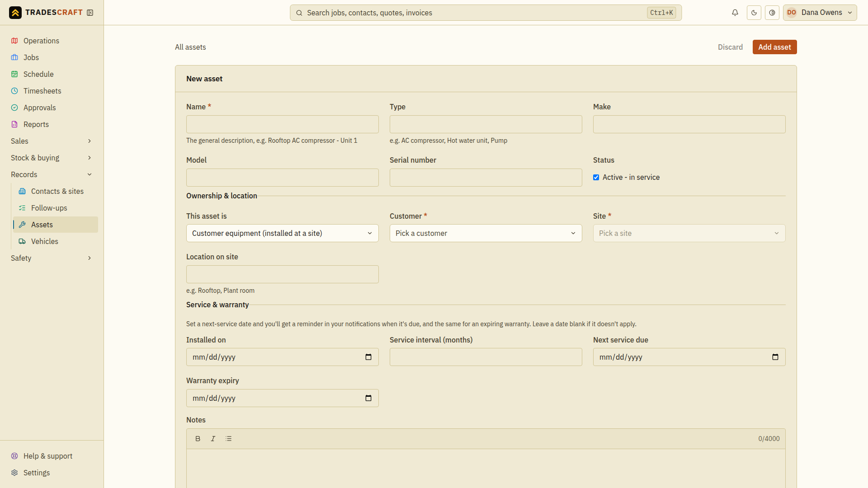Open Warranty expiry calendar picker
This screenshot has width=868, height=488.
point(368,398)
